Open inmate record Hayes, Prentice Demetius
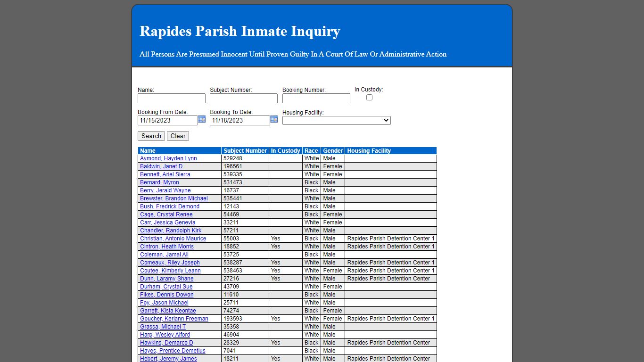644x362 pixels. (173, 351)
